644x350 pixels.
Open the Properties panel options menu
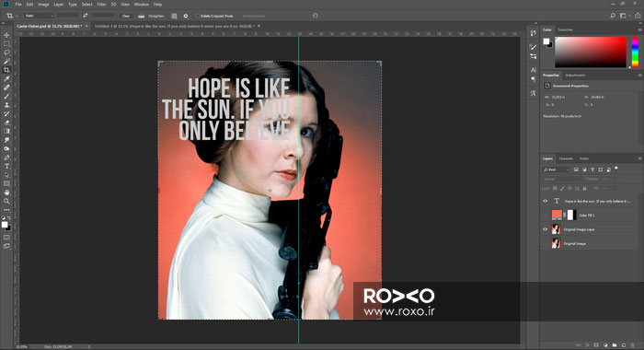click(x=639, y=76)
